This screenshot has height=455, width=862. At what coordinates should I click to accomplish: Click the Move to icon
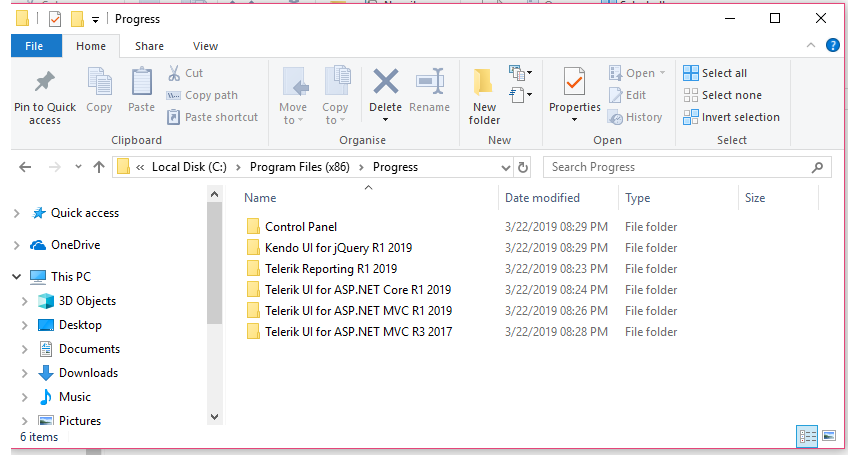[x=295, y=82]
